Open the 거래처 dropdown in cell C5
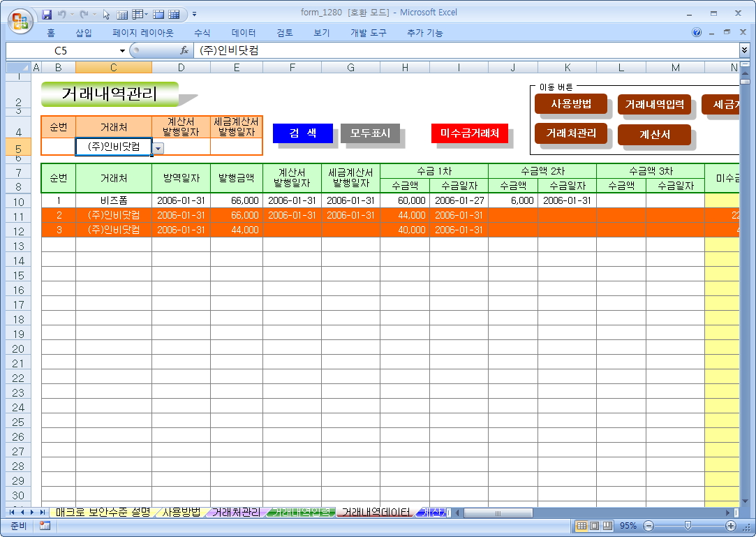 (x=158, y=148)
